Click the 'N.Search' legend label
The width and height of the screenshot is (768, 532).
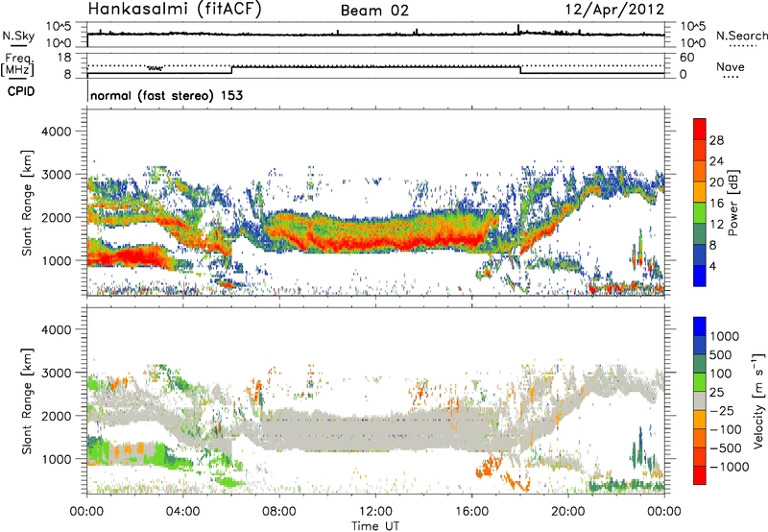(x=742, y=36)
